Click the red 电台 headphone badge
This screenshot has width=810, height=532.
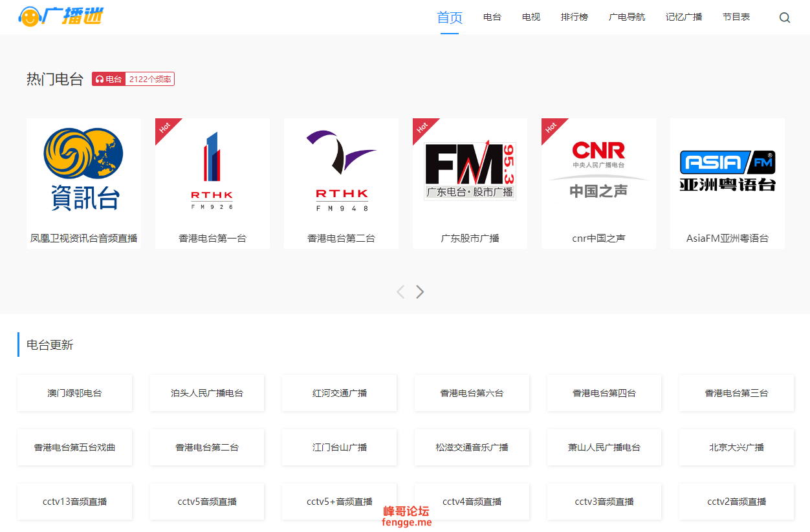(109, 79)
